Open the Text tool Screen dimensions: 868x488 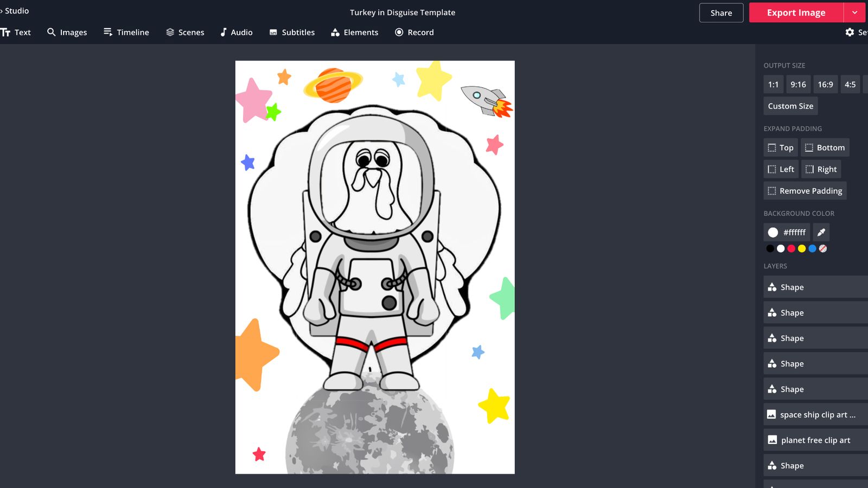pos(16,33)
